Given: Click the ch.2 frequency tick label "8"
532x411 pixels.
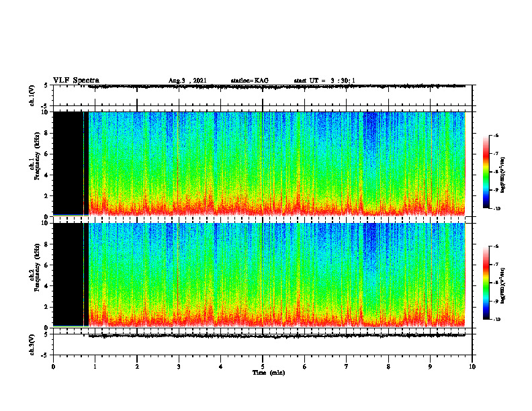Looking at the screenshot, I should click(x=46, y=244).
